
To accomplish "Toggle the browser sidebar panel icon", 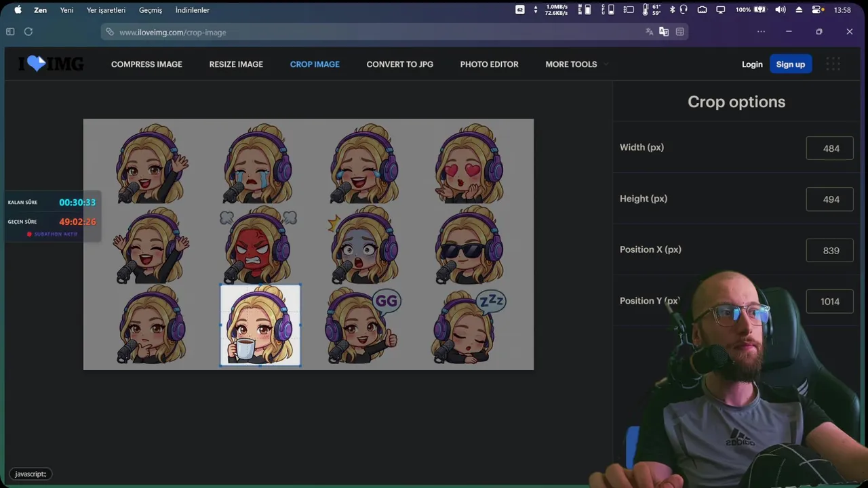I will pyautogui.click(x=10, y=31).
